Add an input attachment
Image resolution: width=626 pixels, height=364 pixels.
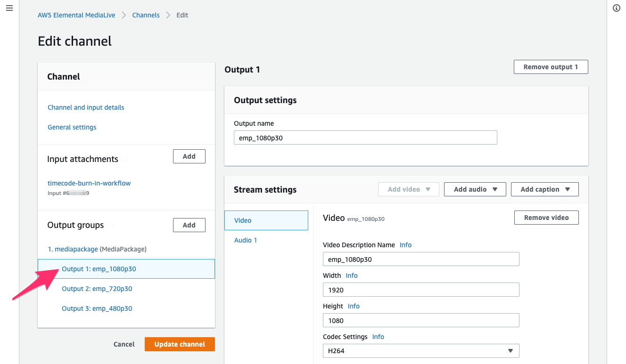pyautogui.click(x=189, y=156)
